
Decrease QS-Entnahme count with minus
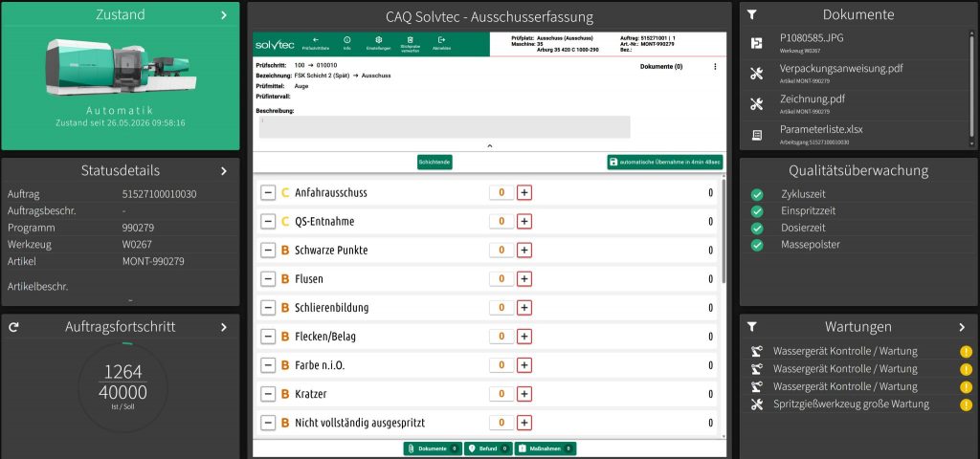268,222
